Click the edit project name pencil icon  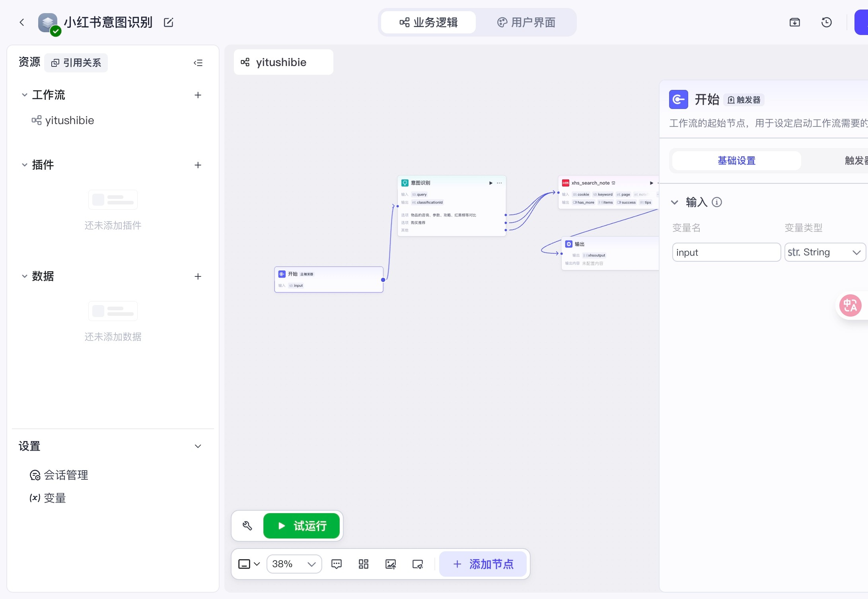coord(169,23)
